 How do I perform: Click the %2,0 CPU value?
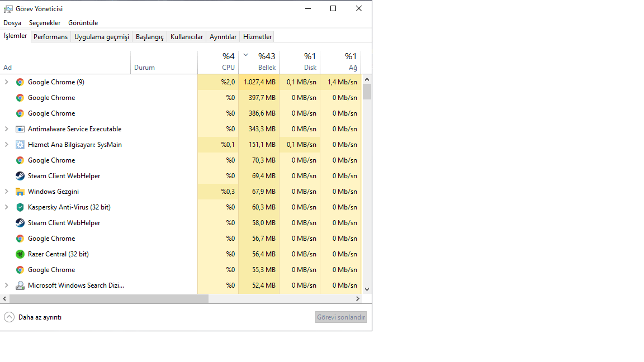228,82
